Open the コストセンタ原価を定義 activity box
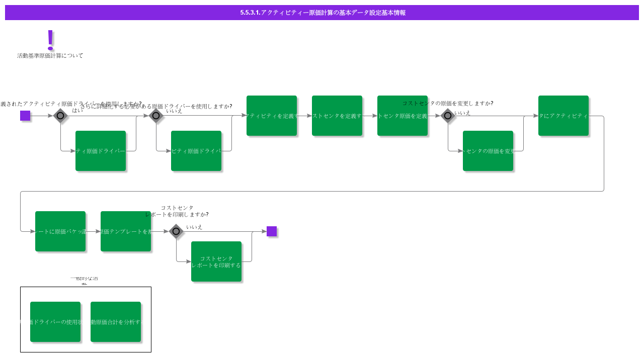Image resolution: width=644 pixels, height=357 pixels. pos(403,116)
